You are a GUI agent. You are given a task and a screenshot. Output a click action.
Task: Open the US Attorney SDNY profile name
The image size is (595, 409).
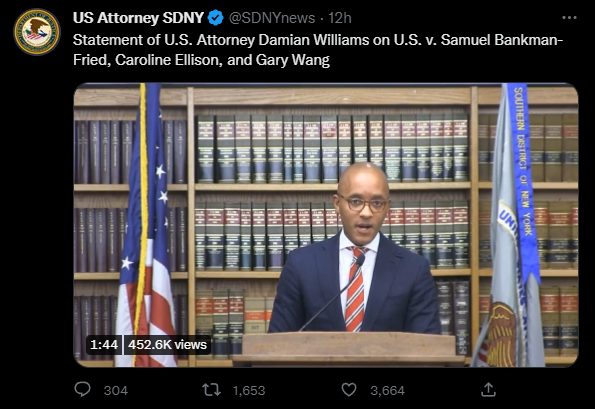click(x=139, y=18)
